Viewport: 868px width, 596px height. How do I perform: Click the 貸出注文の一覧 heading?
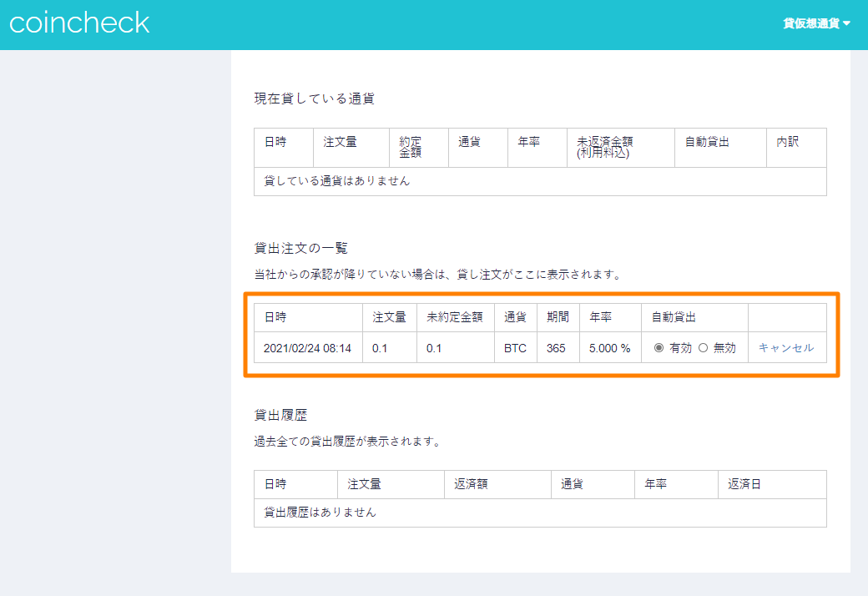click(x=300, y=248)
